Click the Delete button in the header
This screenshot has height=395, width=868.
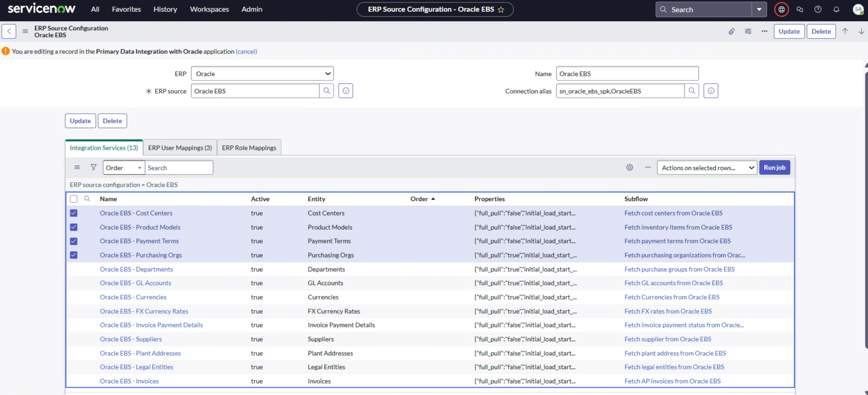point(821,31)
